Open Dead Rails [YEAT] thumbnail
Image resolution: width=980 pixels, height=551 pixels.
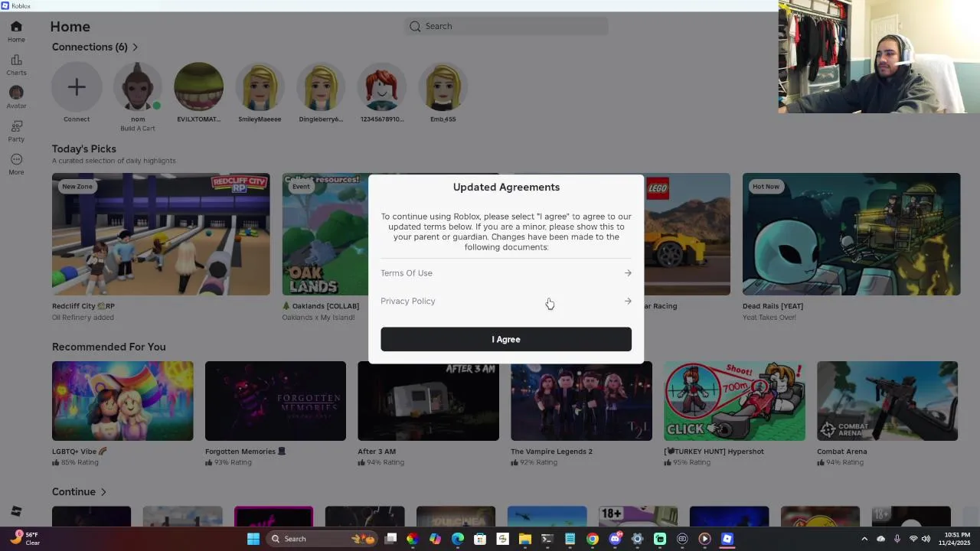[x=851, y=234]
